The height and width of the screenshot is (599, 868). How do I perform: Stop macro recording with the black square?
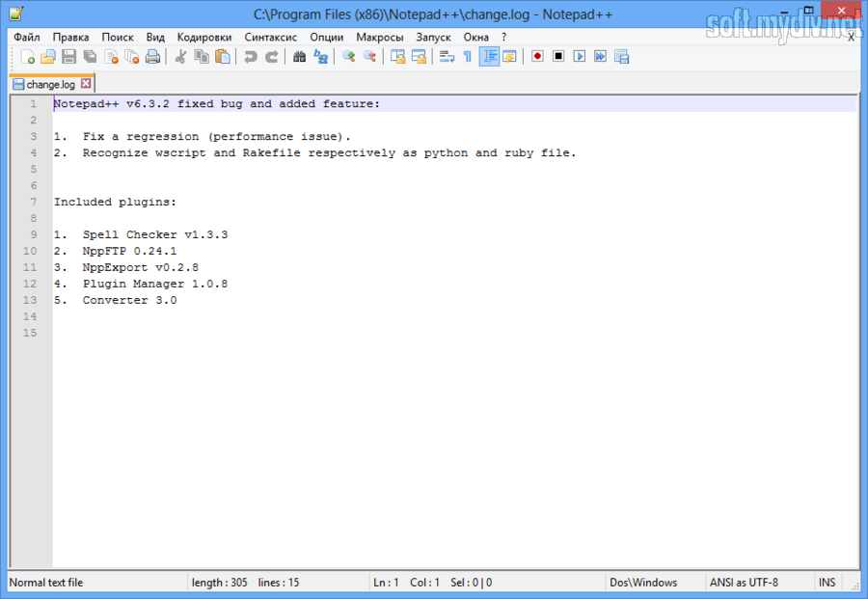pyautogui.click(x=558, y=57)
